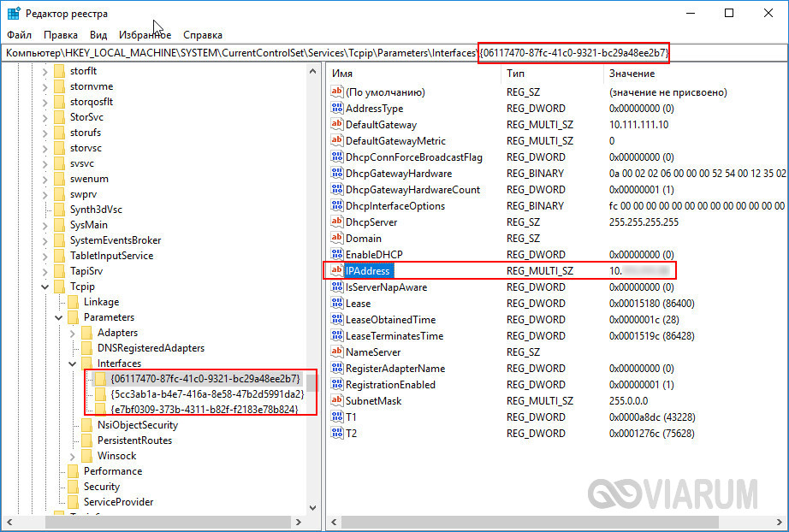789x532 pixels.
Task: Open the Избранное menu
Action: pyautogui.click(x=145, y=35)
